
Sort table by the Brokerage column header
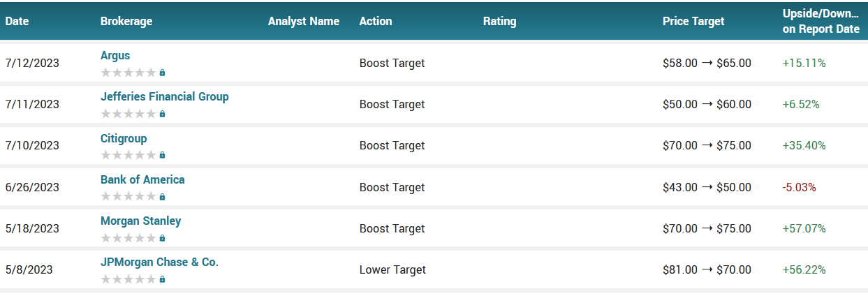point(126,21)
